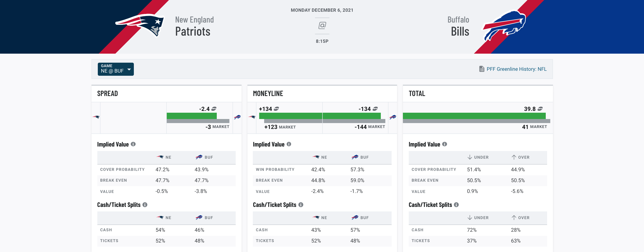Click the +123 MARKET moneyline label
This screenshot has height=252, width=644.
280,127
